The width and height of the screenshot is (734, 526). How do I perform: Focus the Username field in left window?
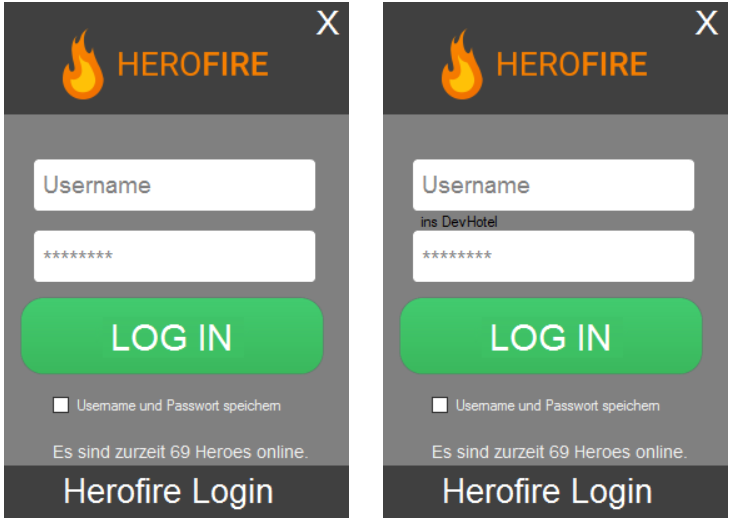[x=175, y=185]
